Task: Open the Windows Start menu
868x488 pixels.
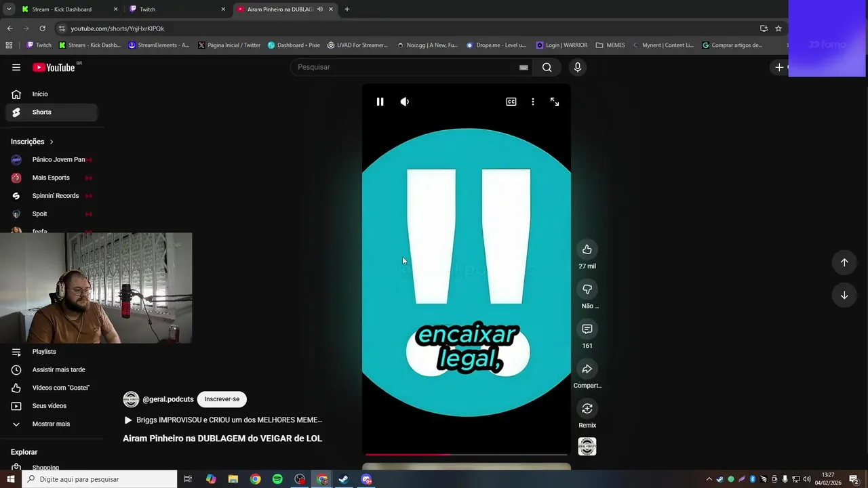Action: (10, 479)
